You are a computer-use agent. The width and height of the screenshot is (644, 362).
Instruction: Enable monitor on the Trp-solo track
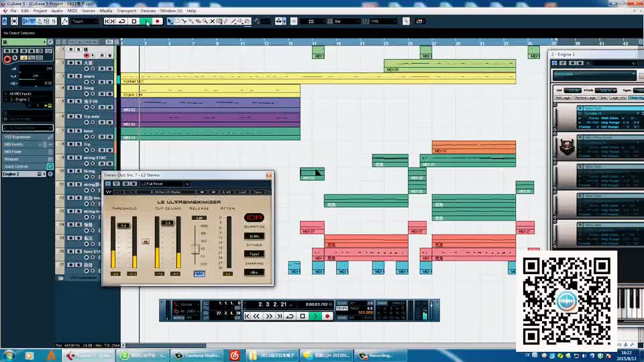pos(93,122)
